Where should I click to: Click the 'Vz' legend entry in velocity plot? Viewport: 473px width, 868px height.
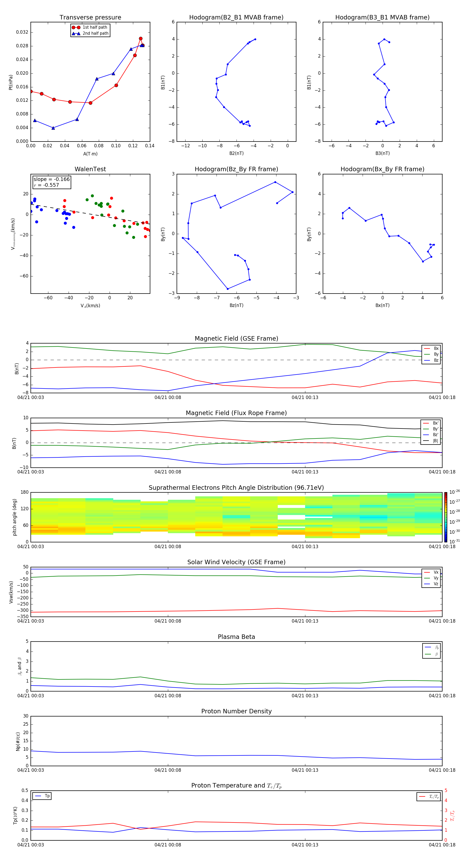tap(431, 584)
